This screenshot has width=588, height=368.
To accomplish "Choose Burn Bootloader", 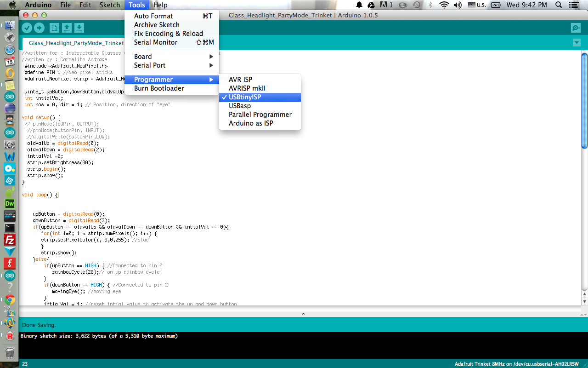I will [x=172, y=88].
